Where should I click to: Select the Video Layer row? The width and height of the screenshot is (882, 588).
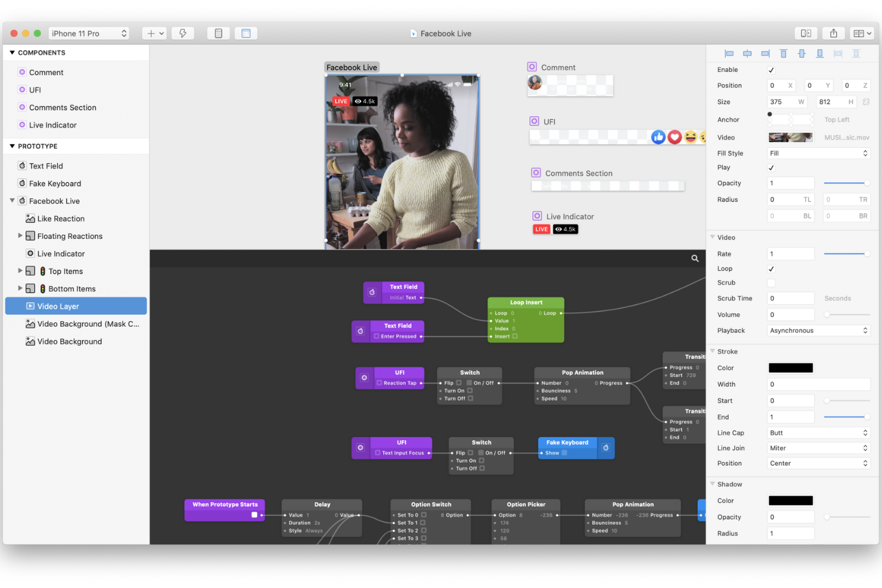pos(76,306)
